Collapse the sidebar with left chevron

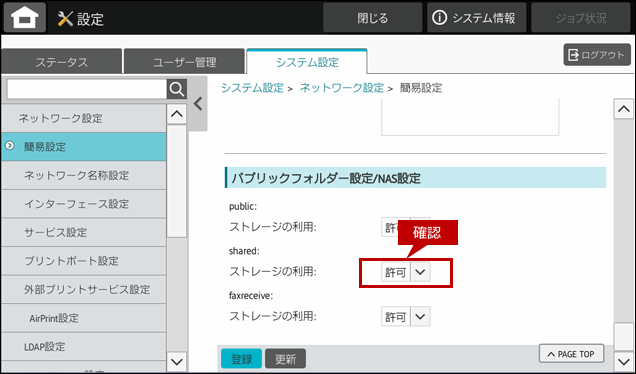coord(198,104)
